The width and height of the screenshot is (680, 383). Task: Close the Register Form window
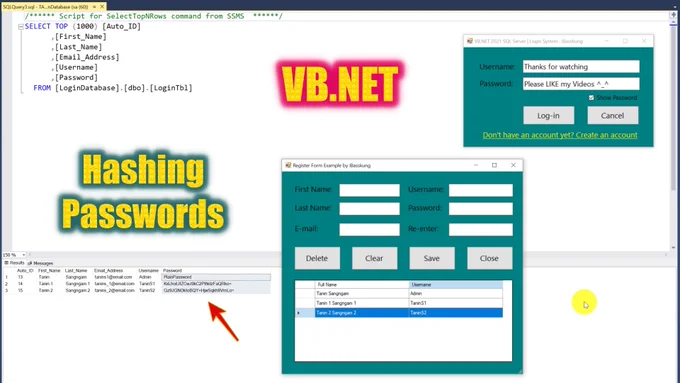(x=513, y=165)
